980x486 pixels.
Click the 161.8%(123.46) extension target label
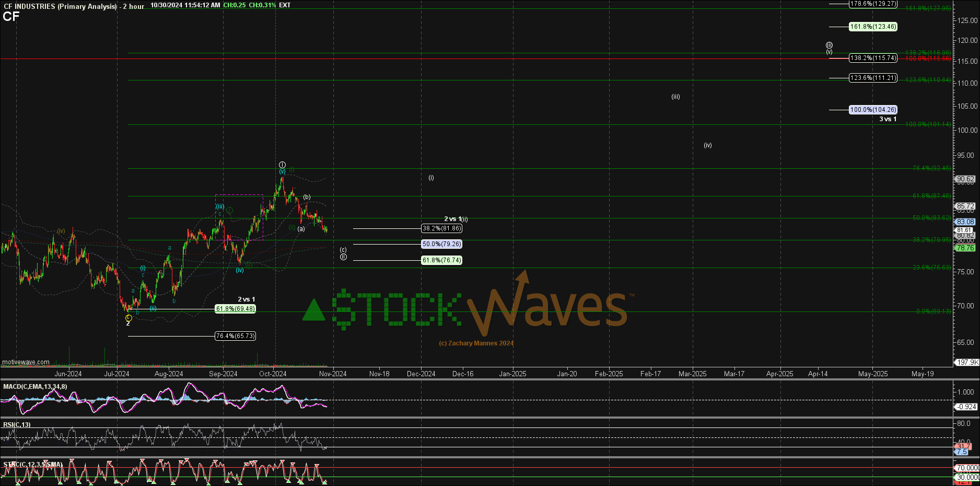click(x=873, y=26)
